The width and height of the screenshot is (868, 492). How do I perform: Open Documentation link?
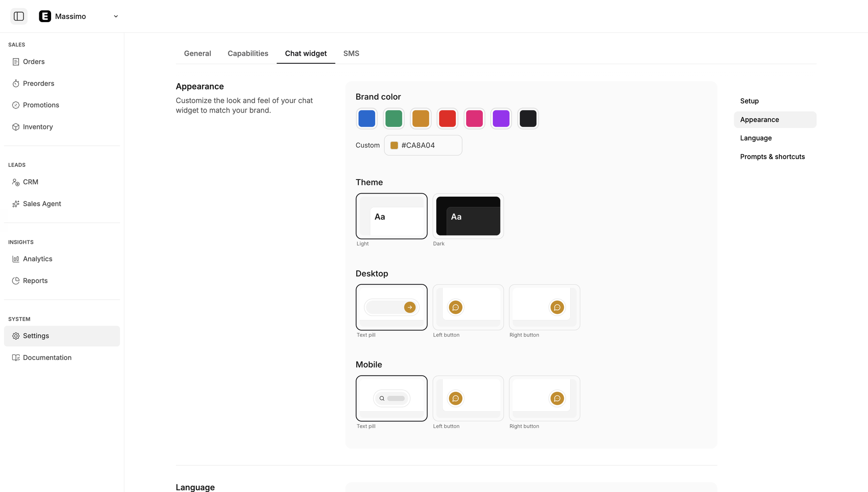[62, 358]
